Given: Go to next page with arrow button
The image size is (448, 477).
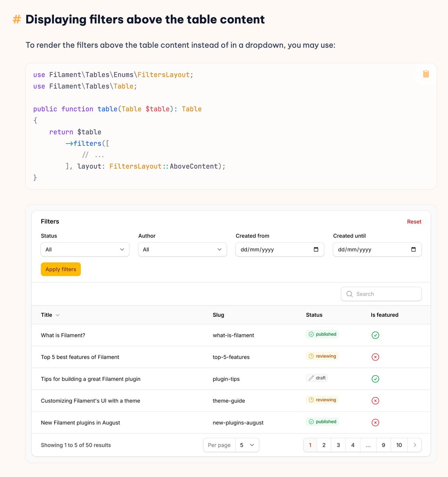Looking at the screenshot, I should coord(415,445).
